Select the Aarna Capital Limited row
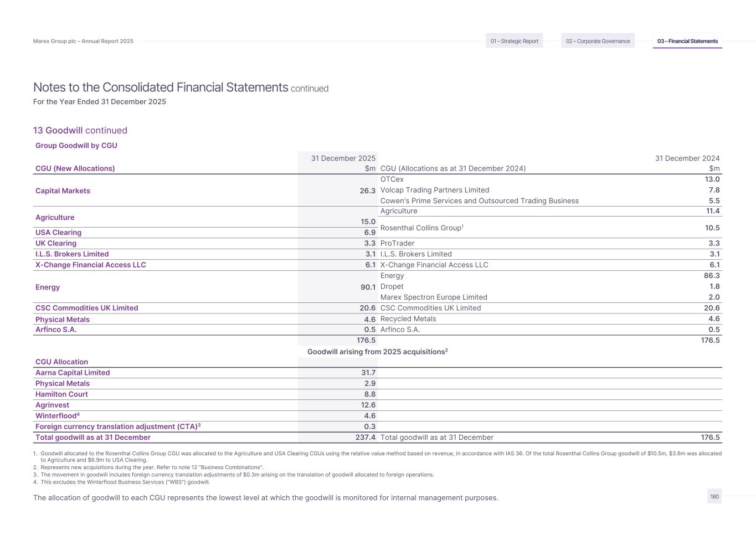This screenshot has width=756, height=535. click(x=73, y=373)
